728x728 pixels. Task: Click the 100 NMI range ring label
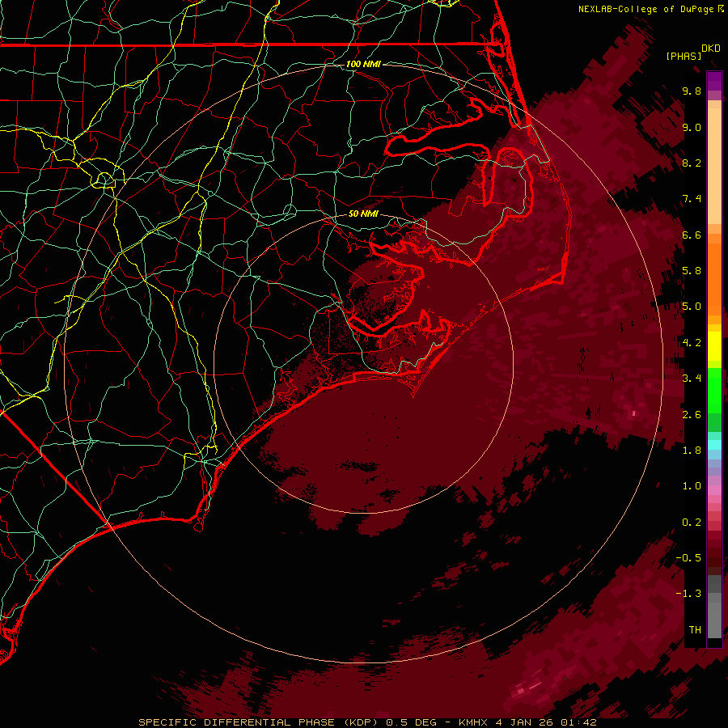click(x=363, y=64)
